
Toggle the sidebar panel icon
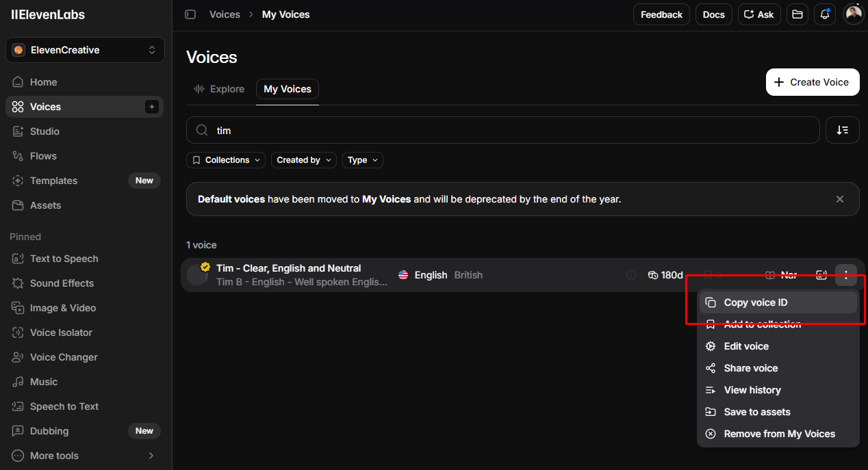point(190,14)
